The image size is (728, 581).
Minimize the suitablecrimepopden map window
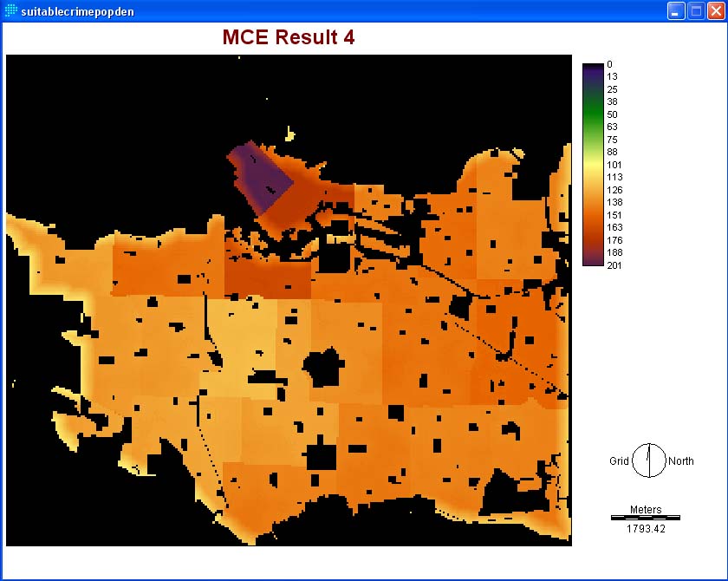(676, 11)
